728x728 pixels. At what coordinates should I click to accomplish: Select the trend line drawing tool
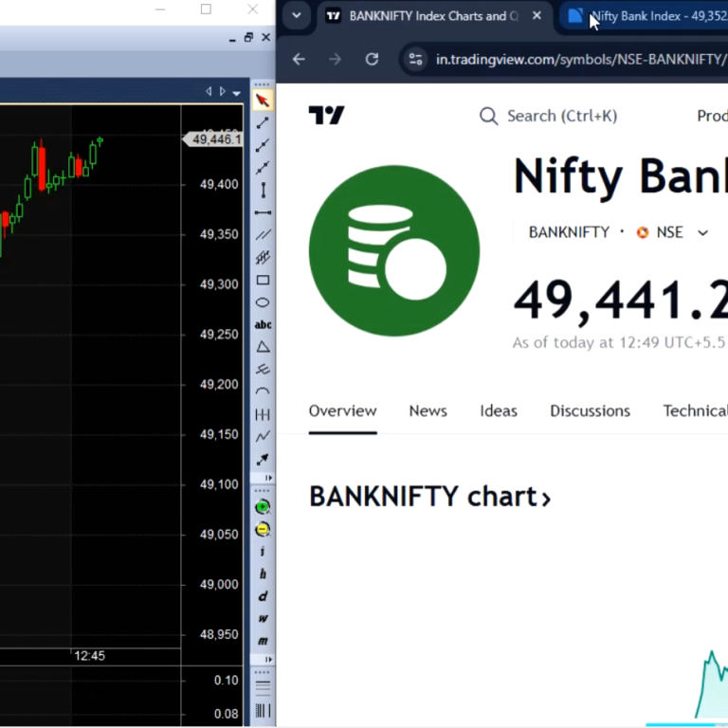(x=263, y=123)
